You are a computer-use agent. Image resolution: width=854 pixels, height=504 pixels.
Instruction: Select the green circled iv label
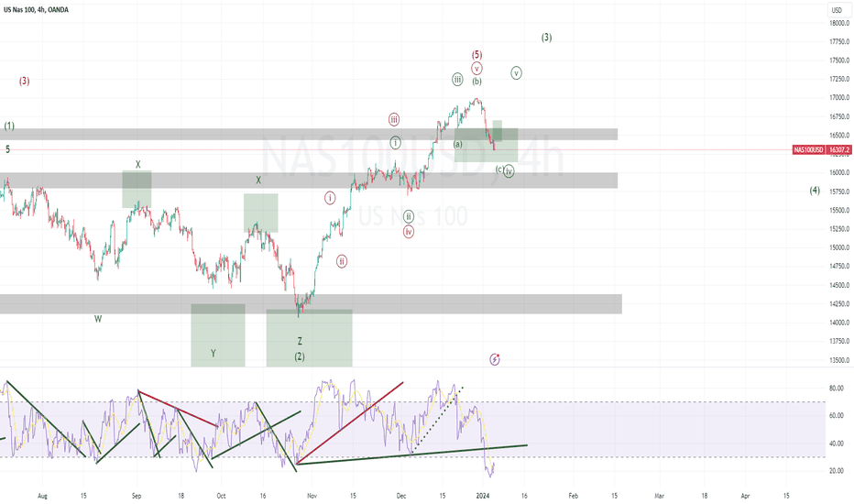coord(509,171)
